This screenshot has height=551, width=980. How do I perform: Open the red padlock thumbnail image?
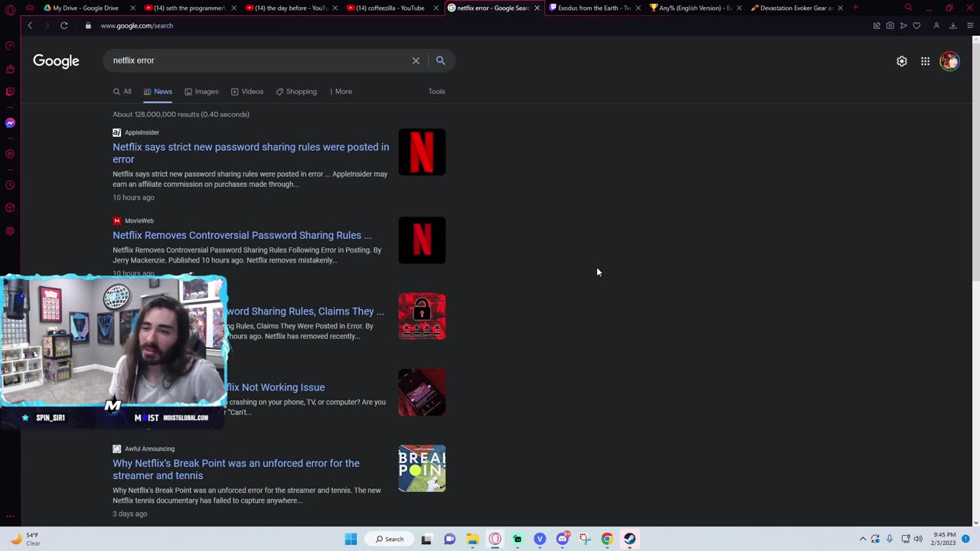pos(422,316)
